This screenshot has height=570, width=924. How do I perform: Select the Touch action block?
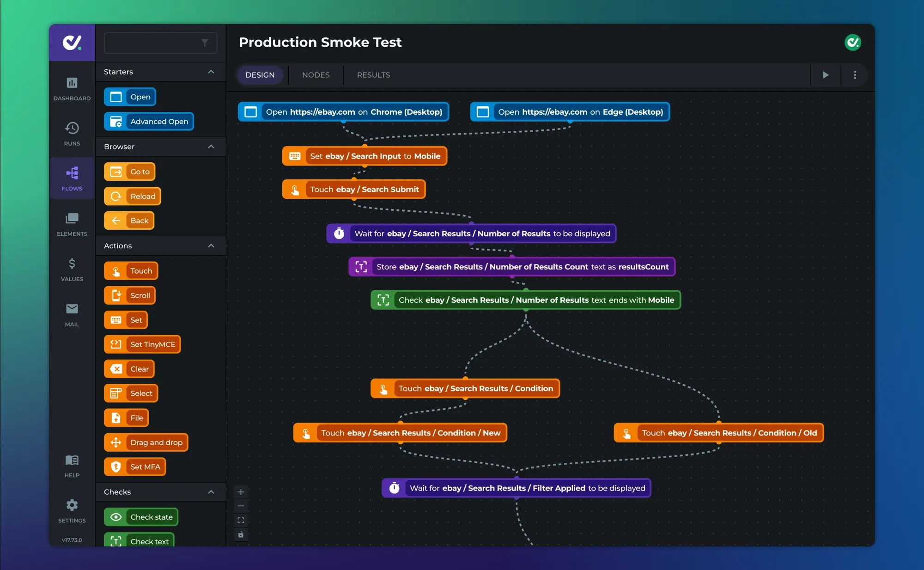click(131, 271)
